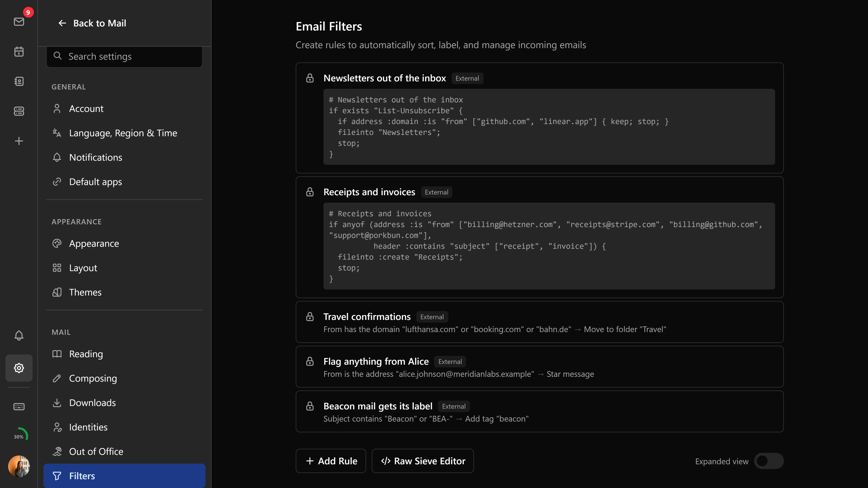Click the magnifier icon in settings search
Viewport: 868px width, 488px height.
(58, 56)
